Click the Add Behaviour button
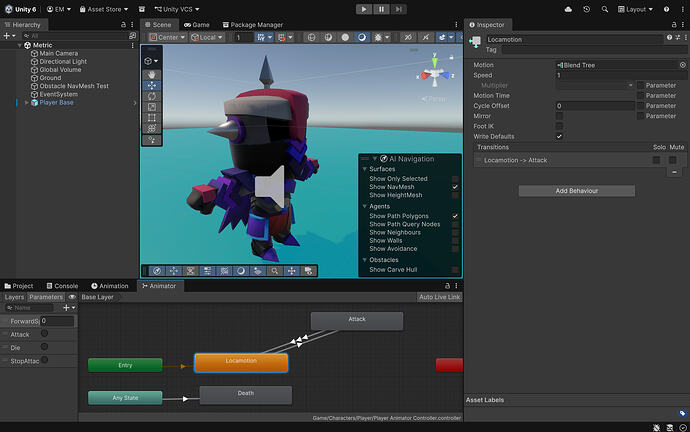690x432 pixels. click(576, 191)
